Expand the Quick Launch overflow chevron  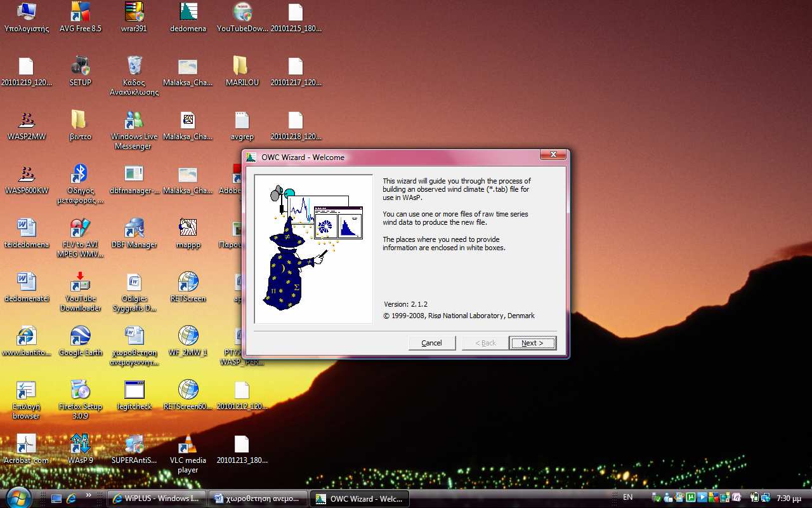89,495
